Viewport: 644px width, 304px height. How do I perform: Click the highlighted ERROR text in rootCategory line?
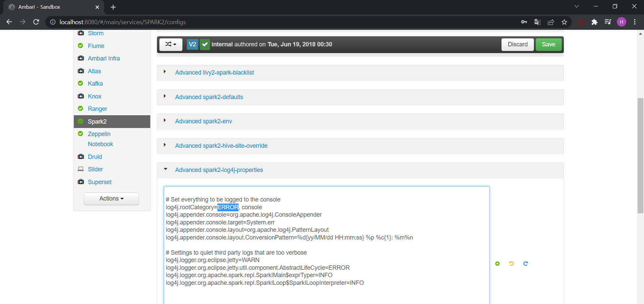(x=228, y=207)
